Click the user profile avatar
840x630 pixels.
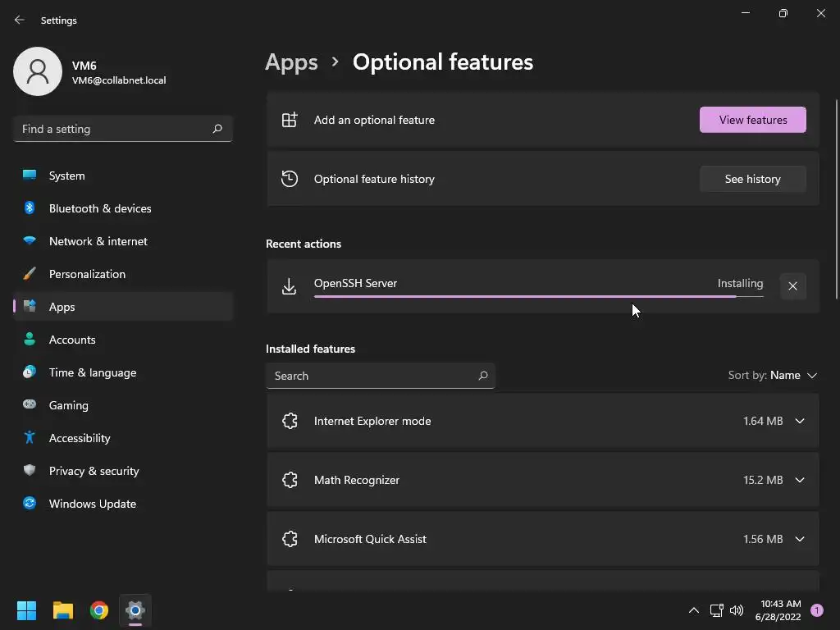click(x=38, y=71)
